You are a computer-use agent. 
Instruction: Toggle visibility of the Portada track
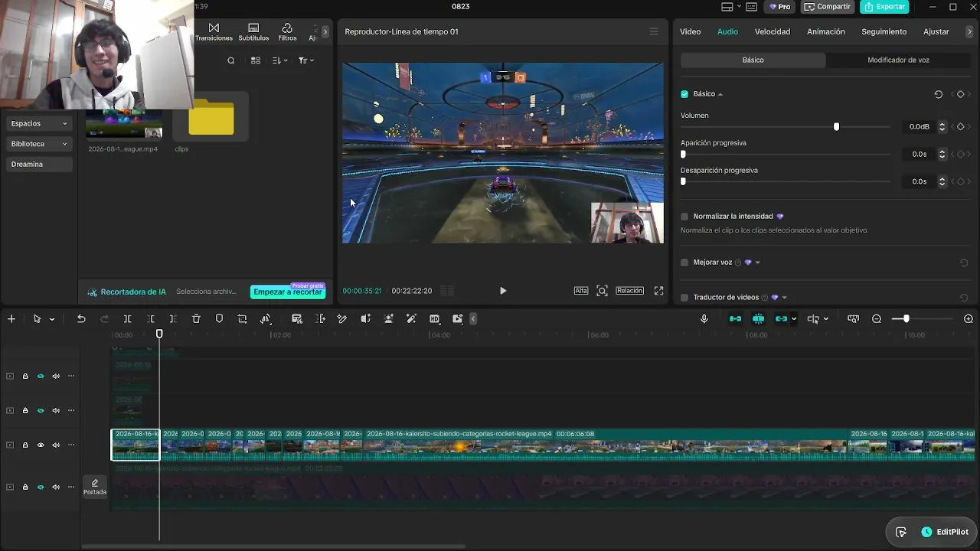tap(41, 487)
